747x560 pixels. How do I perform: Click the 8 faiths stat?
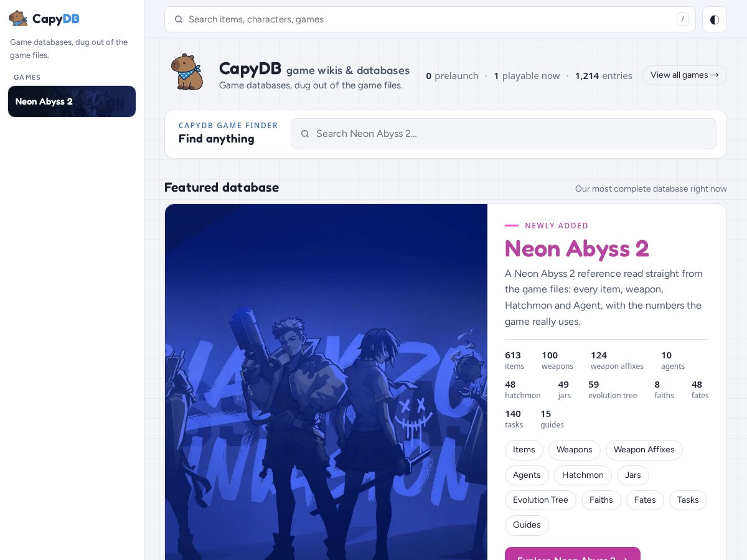(x=664, y=390)
